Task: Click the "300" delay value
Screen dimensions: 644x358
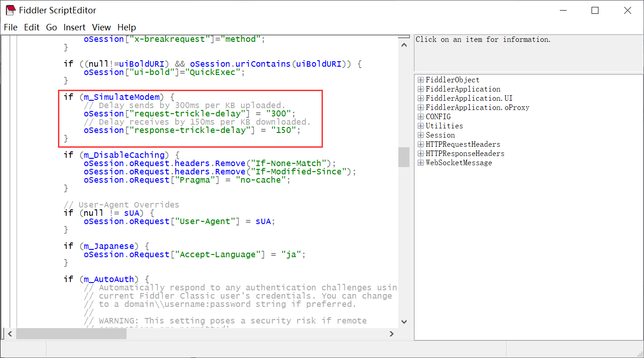Action: pyautogui.click(x=279, y=114)
